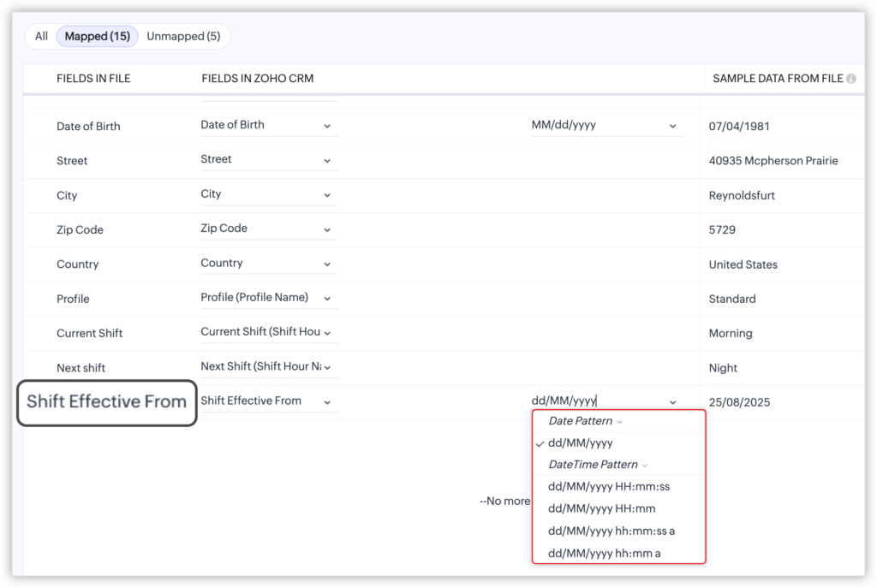877x588 pixels.
Task: Open the Date of Birth field dropdown
Action: [328, 125]
